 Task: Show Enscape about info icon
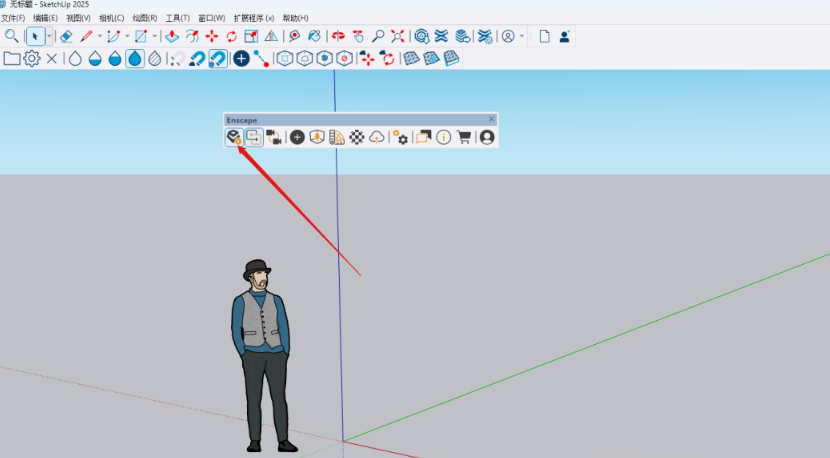(444, 137)
